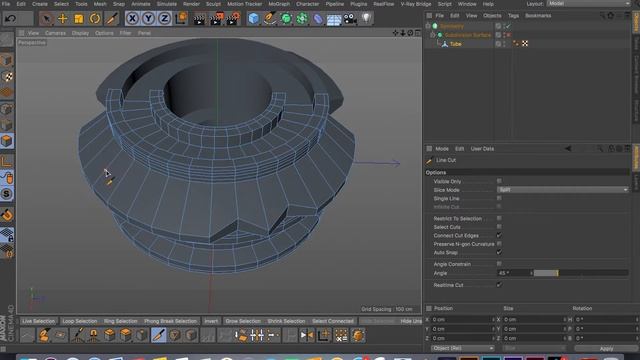Select the Tube object
The height and width of the screenshot is (360, 640).
456,44
